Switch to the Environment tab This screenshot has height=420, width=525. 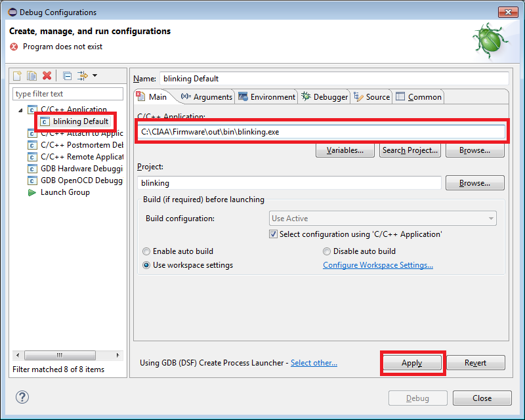coord(266,96)
